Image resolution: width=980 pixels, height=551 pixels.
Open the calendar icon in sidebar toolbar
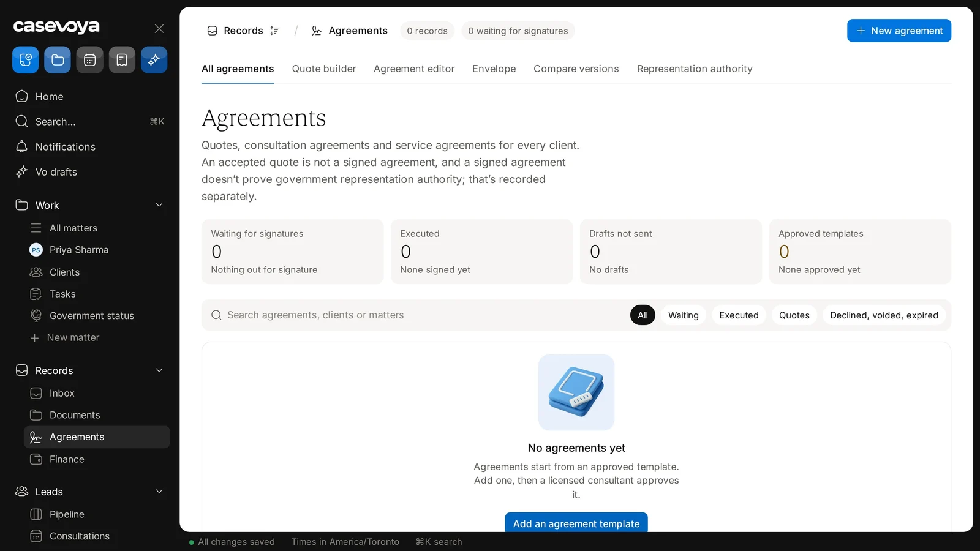pos(90,60)
